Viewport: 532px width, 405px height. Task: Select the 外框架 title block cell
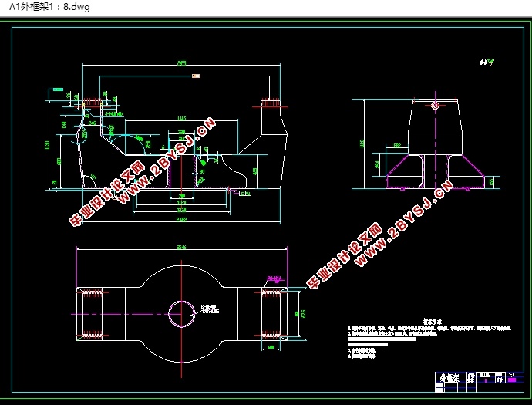point(450,378)
